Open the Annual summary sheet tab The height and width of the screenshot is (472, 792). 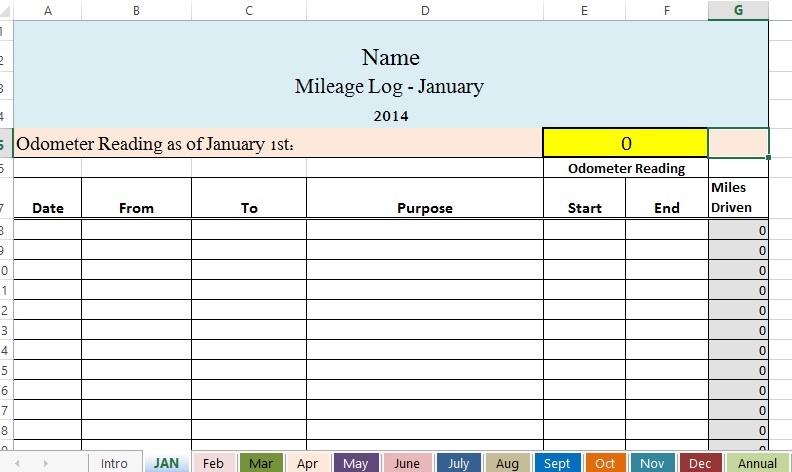coord(756,463)
